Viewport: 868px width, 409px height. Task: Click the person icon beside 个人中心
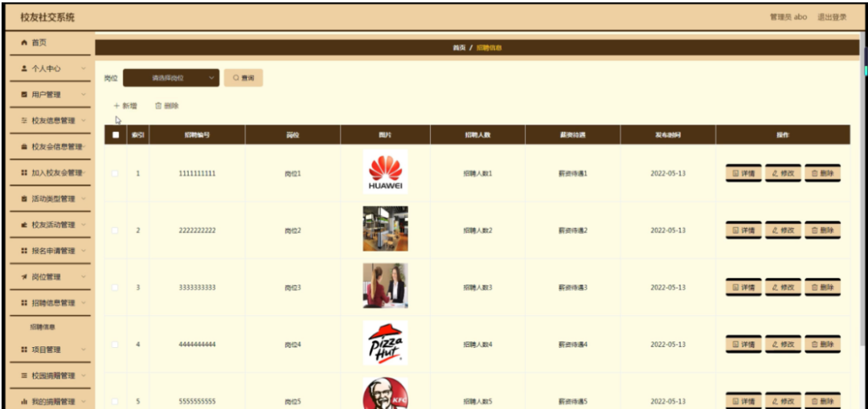[x=24, y=68]
